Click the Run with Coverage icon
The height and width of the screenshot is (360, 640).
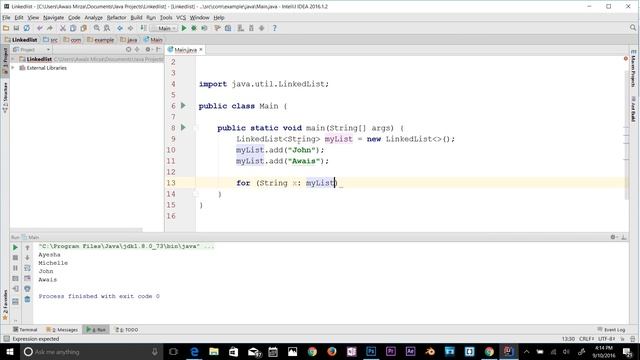[x=204, y=28]
